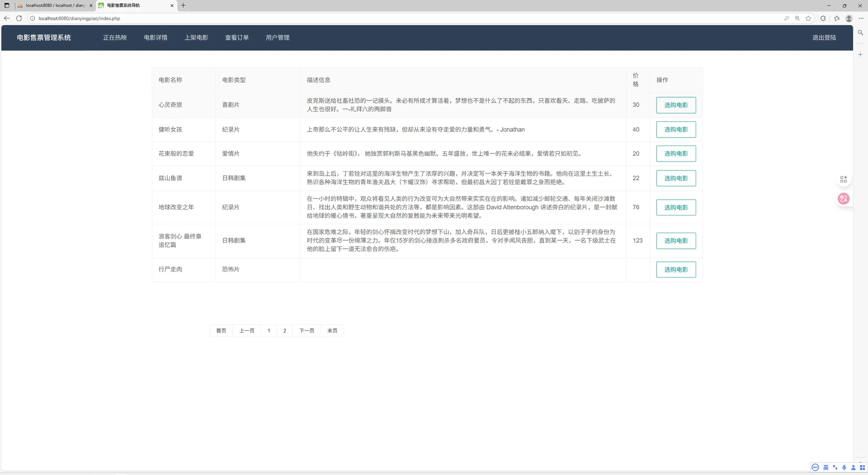This screenshot has height=475, width=868.
Task: Add this page to favorites via star icon
Action: point(809,18)
